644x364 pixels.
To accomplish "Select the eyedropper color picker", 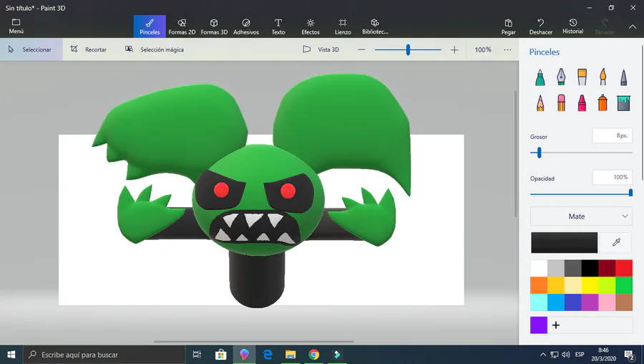I will (x=616, y=242).
